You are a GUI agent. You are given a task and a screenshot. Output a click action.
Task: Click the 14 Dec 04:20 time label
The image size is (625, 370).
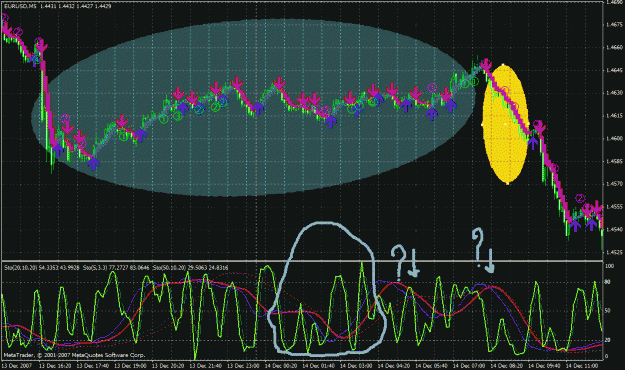click(x=393, y=366)
